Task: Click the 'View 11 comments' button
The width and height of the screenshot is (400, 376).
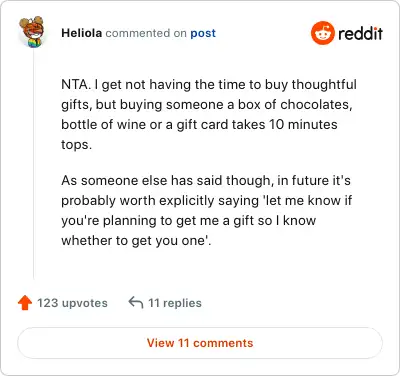Action: tap(200, 343)
